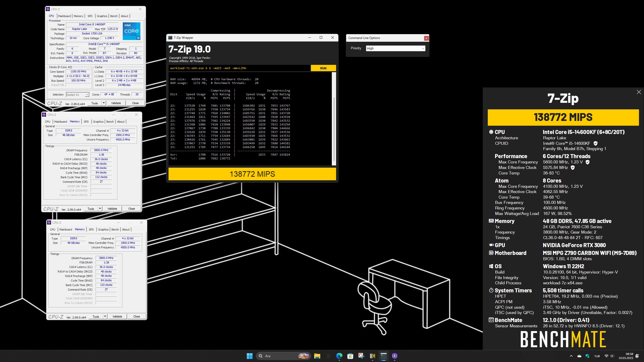
Task: Open OneDrive cloud tray icon
Action: (579, 356)
